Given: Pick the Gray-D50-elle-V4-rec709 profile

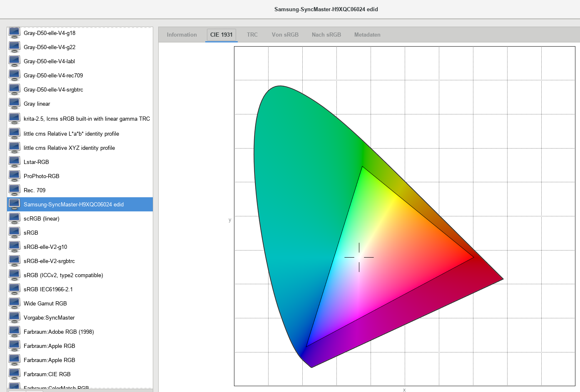Looking at the screenshot, I should 80,75.
